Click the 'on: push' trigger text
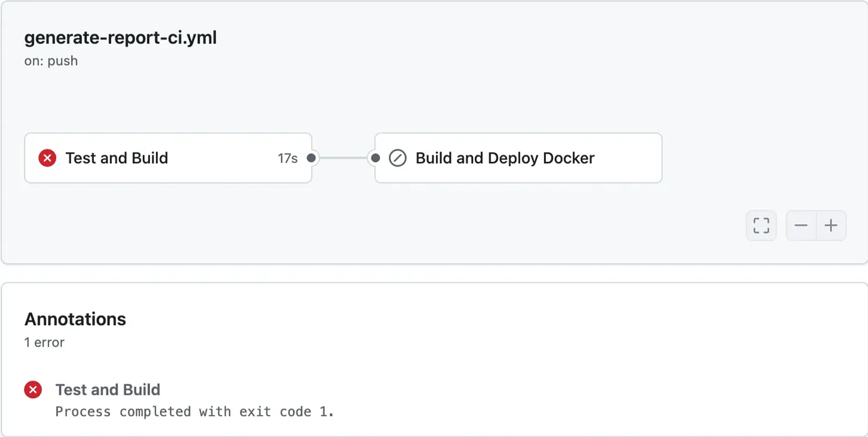The height and width of the screenshot is (437, 868). (51, 61)
